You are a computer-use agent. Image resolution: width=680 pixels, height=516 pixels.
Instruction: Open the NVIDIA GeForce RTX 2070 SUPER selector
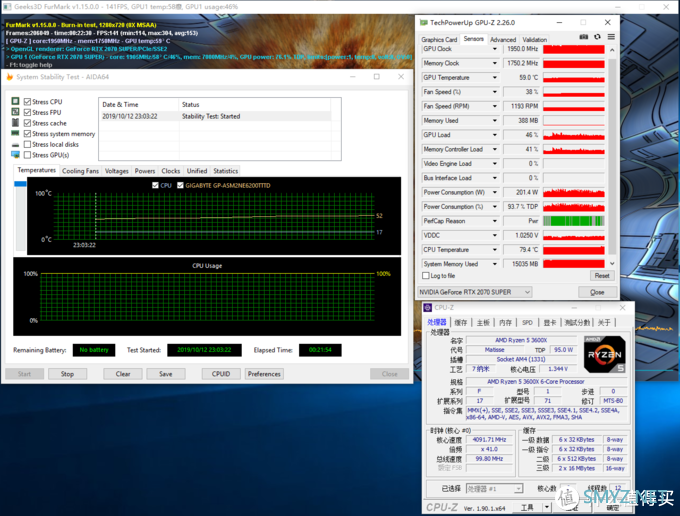(x=474, y=292)
